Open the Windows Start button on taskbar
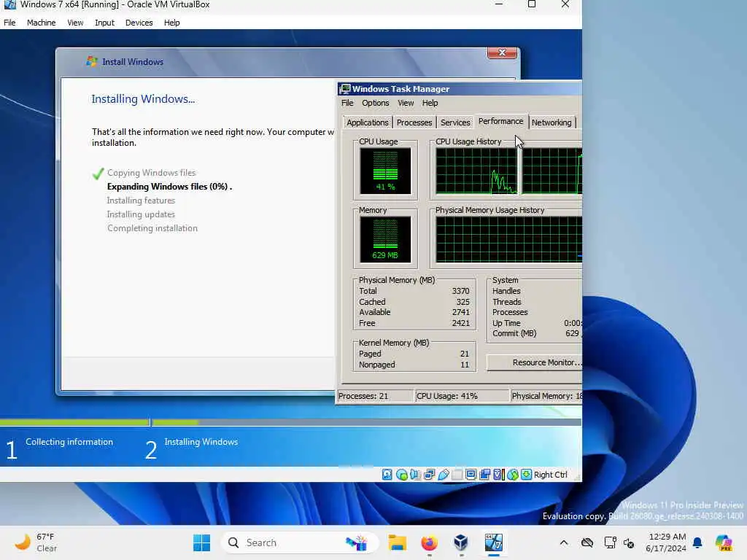Screen dimensions: 747x560 (201, 542)
